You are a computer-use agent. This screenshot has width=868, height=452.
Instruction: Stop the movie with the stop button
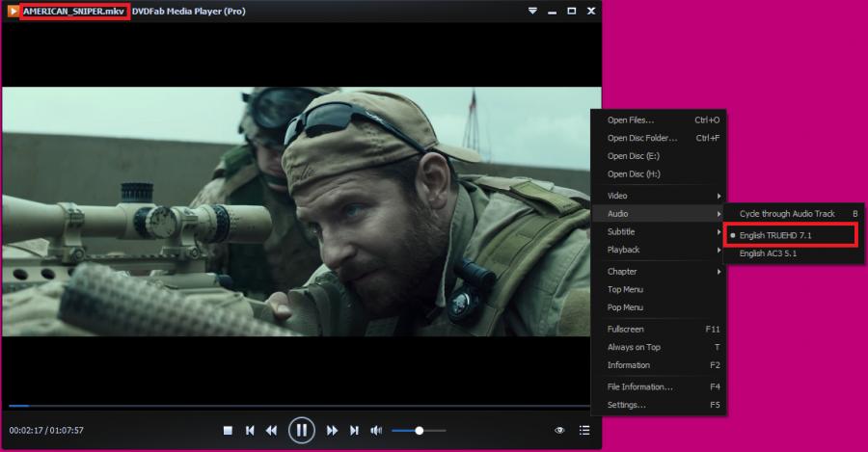(228, 431)
